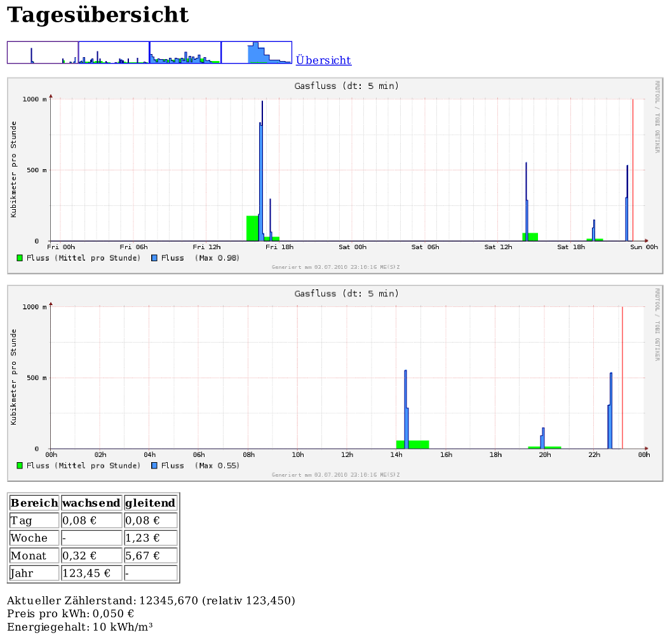Select the second small thumbnail graph
This screenshot has height=642, width=672.
click(114, 53)
